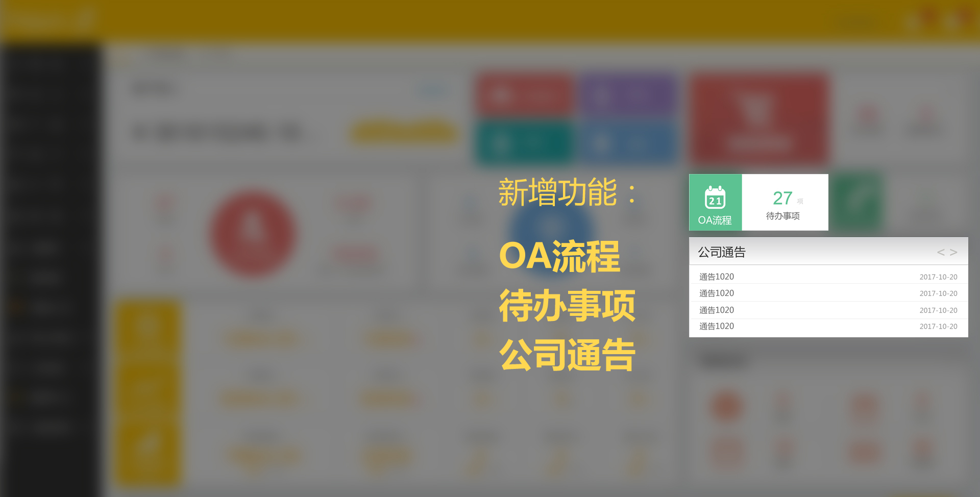Open the OA流程 calendar tile
The image size is (980, 497).
715,203
